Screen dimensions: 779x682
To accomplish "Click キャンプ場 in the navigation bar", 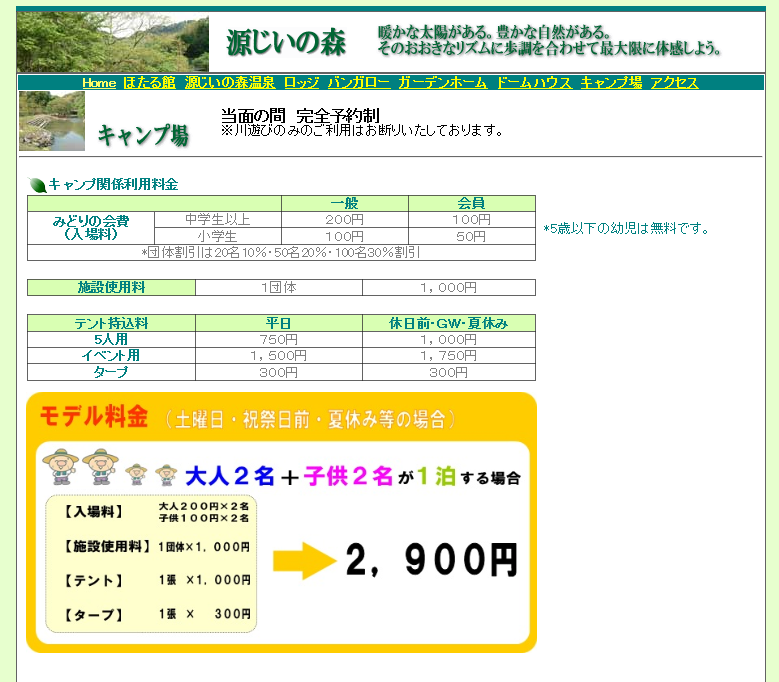I will click(611, 83).
